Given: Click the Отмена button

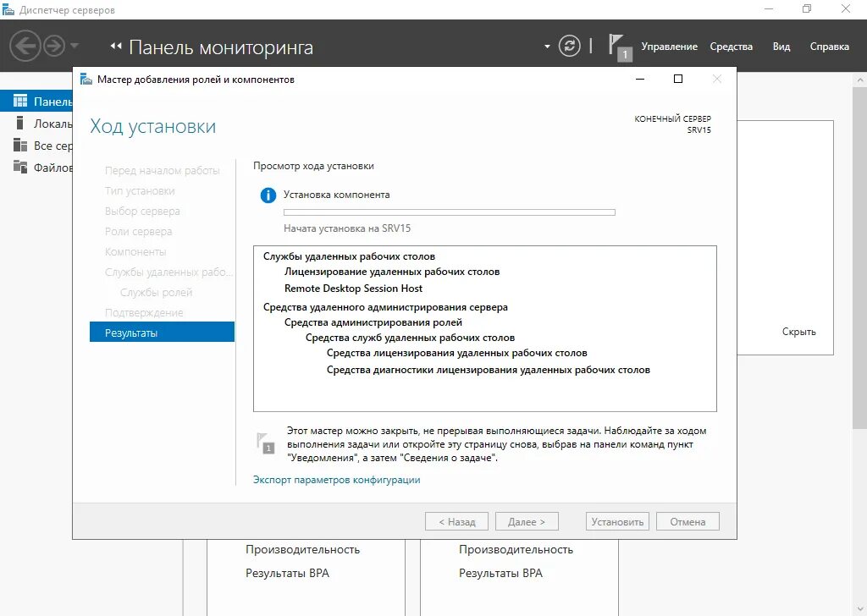Looking at the screenshot, I should point(688,521).
